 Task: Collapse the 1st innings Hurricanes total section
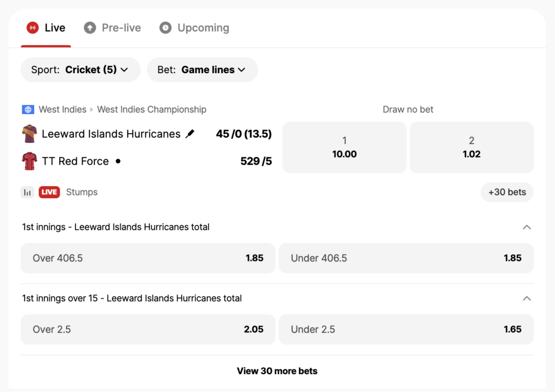click(x=526, y=227)
